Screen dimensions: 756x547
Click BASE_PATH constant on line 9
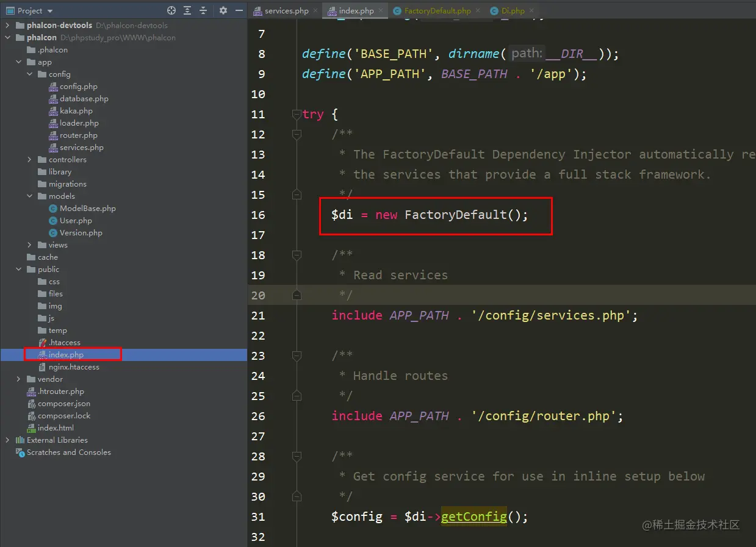474,74
